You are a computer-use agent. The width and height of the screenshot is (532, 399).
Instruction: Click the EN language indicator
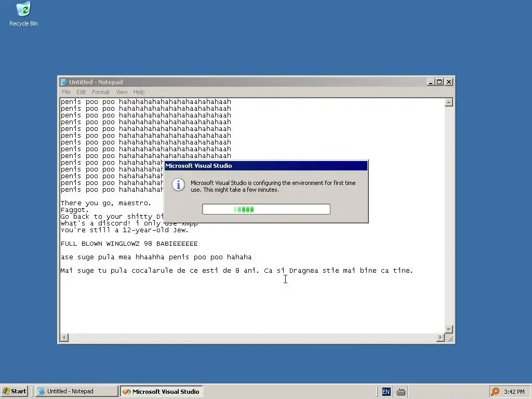pos(386,392)
